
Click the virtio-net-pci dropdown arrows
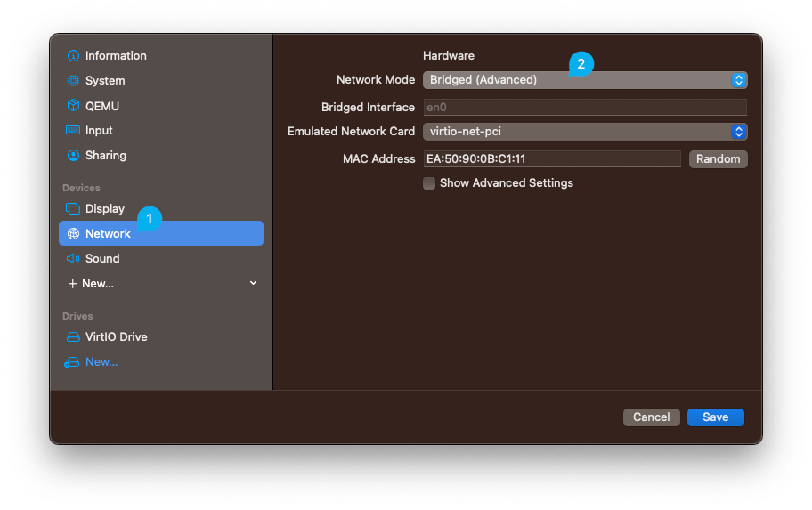point(738,132)
